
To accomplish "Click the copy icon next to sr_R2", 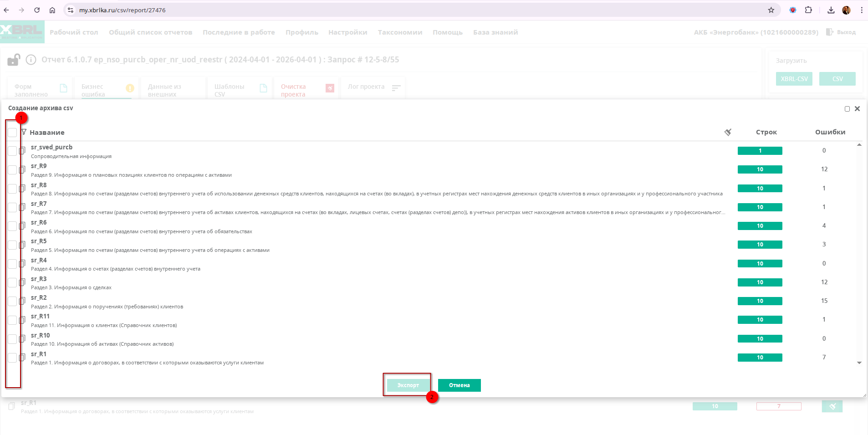I will pos(22,301).
